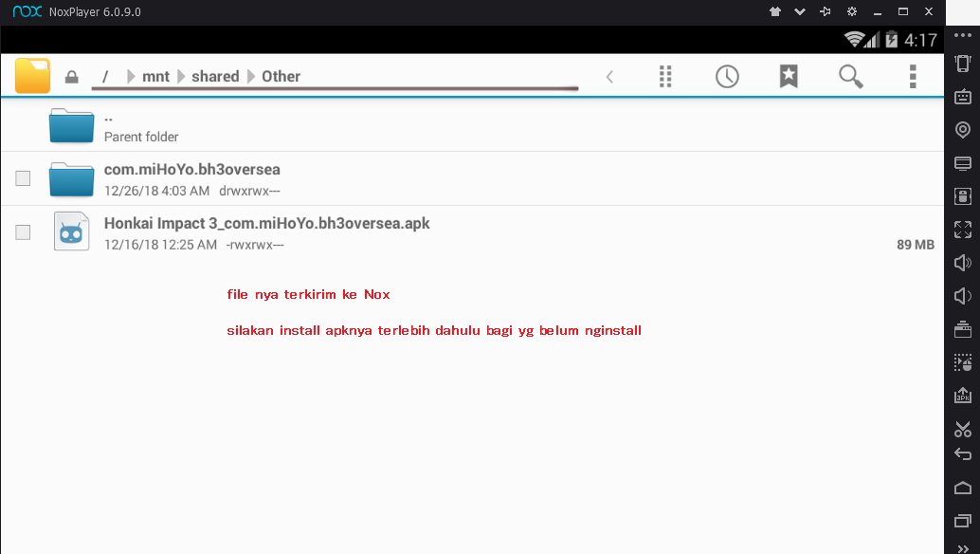
Task: Tick checkbox for com.miHoYo.bh3oversea folder
Action: coord(23,178)
